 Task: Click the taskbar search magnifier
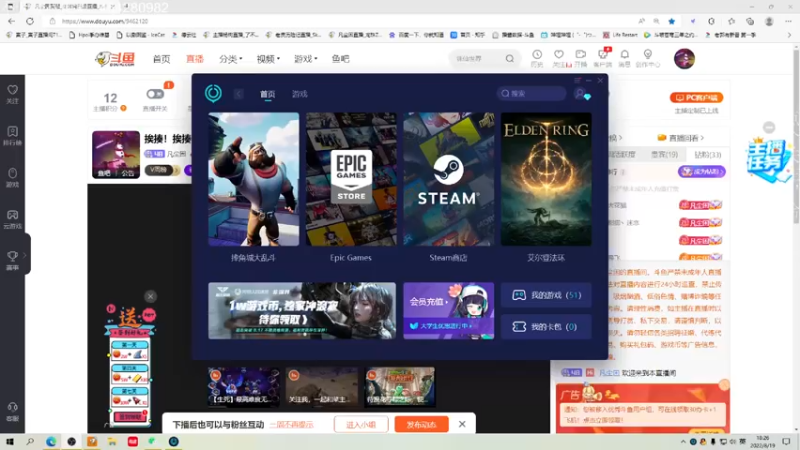tap(30, 441)
